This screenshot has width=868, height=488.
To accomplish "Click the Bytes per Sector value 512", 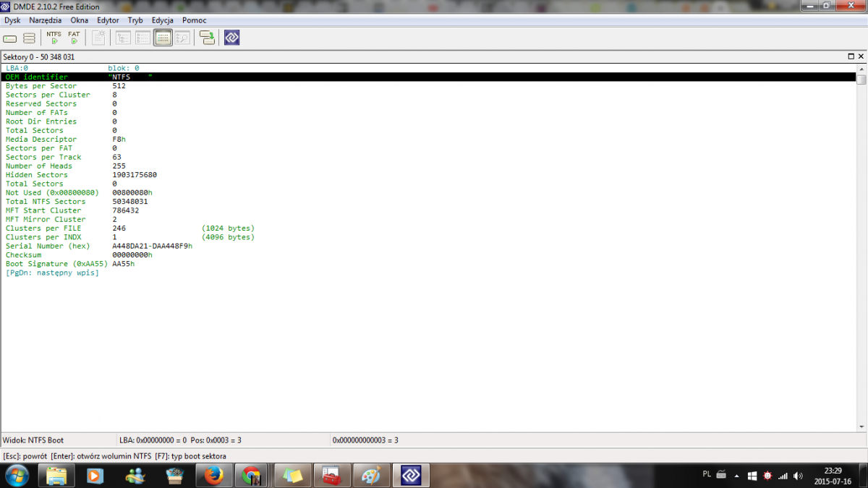I will tap(119, 86).
